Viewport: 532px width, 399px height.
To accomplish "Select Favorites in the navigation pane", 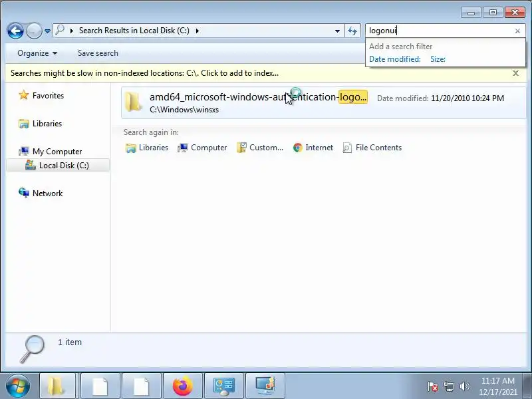I will (48, 96).
